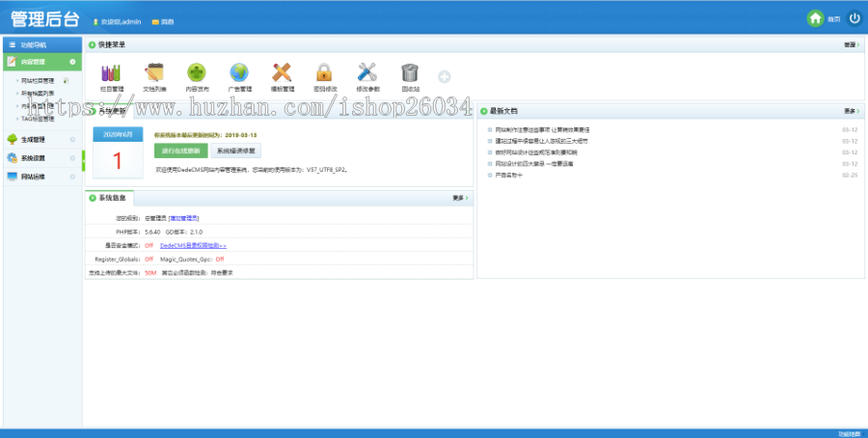The image size is (868, 438).
Task: Click the red 50M upload limit value
Action: (x=150, y=273)
